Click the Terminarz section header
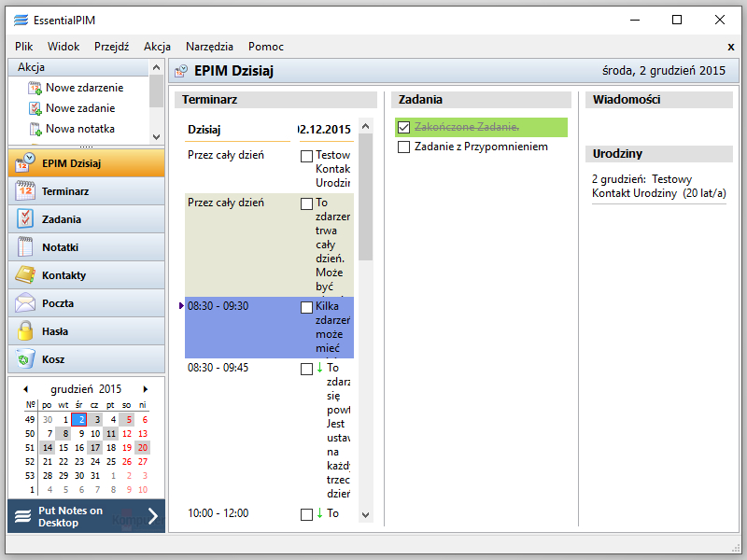747x560 pixels. point(275,100)
